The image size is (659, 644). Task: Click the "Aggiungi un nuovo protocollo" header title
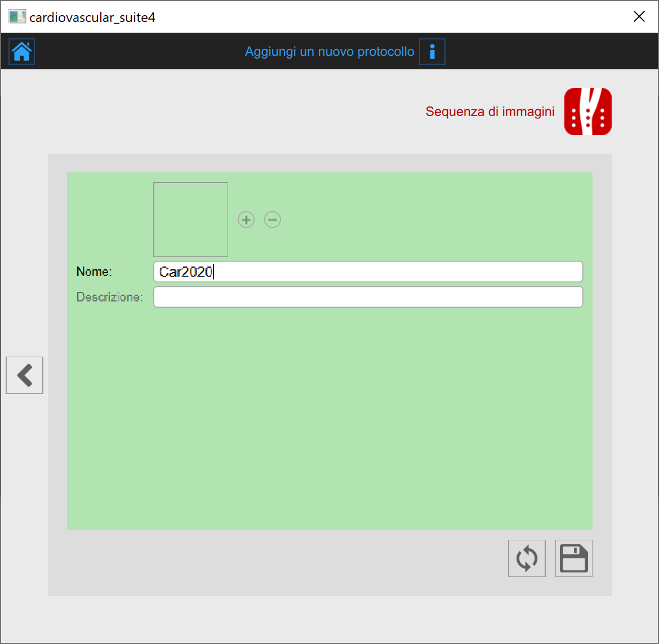point(329,52)
